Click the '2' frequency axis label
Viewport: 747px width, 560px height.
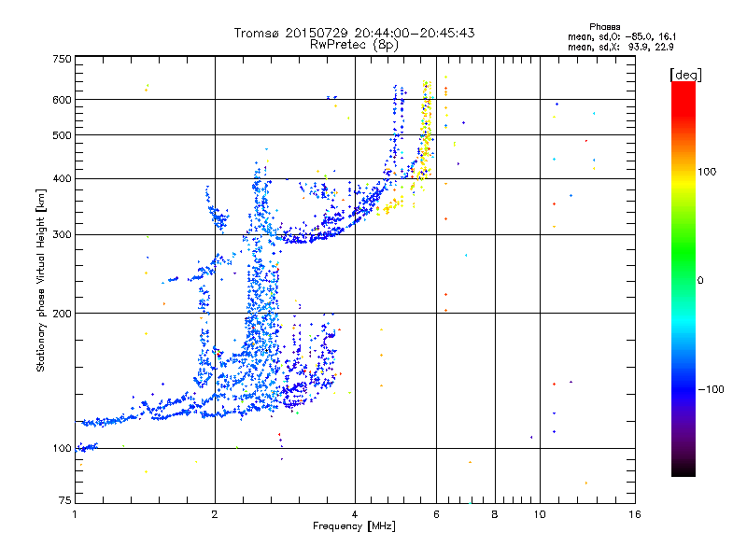(215, 514)
